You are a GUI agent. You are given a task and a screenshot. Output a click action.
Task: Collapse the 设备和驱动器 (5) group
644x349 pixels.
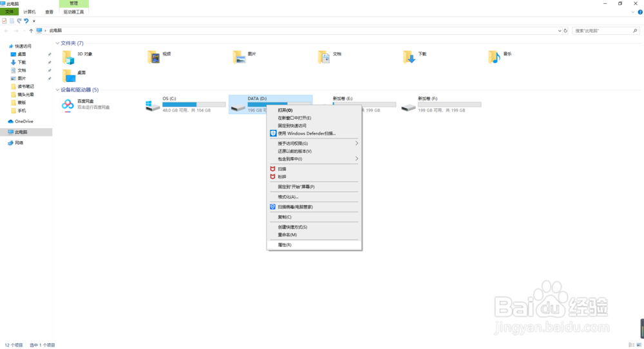pyautogui.click(x=57, y=90)
